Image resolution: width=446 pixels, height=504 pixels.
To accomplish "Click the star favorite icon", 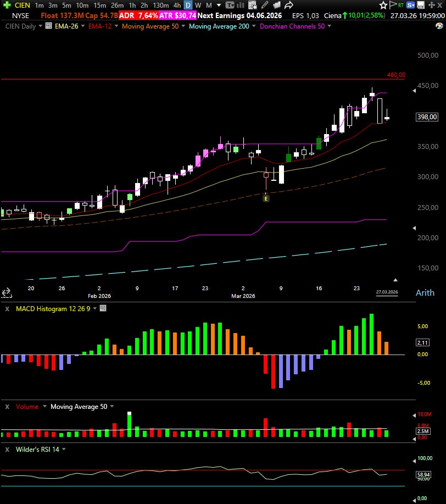I will [383, 5].
